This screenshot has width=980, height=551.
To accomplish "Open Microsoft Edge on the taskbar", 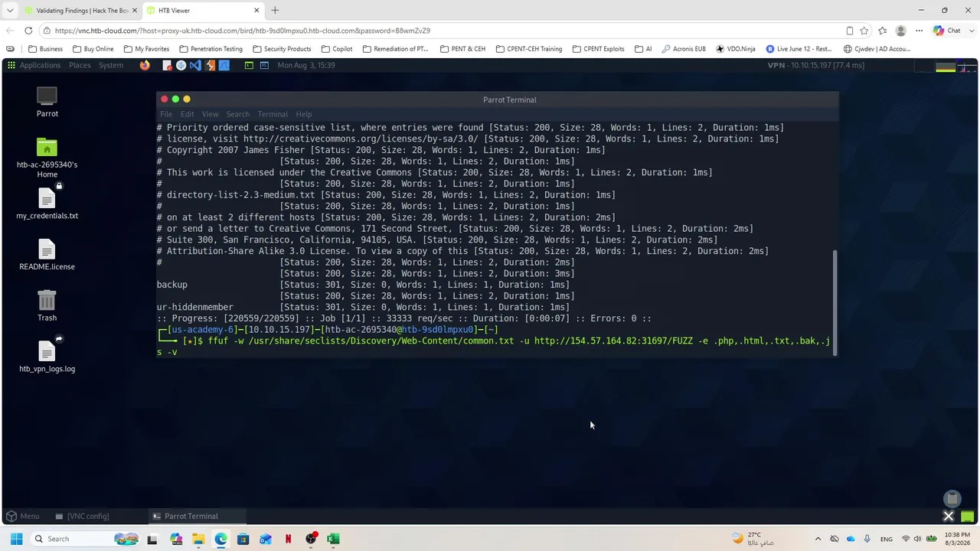I will tap(220, 539).
